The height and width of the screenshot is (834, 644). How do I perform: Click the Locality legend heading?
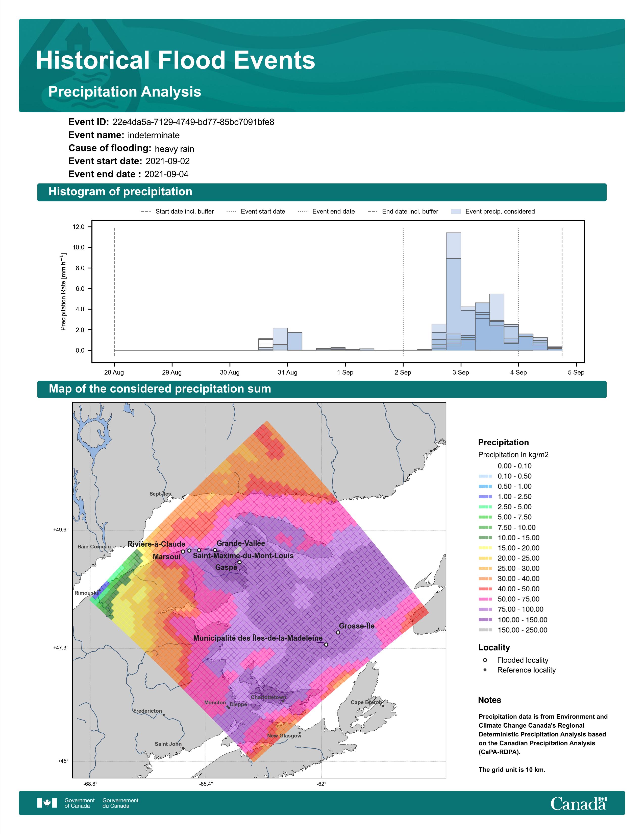pos(494,647)
